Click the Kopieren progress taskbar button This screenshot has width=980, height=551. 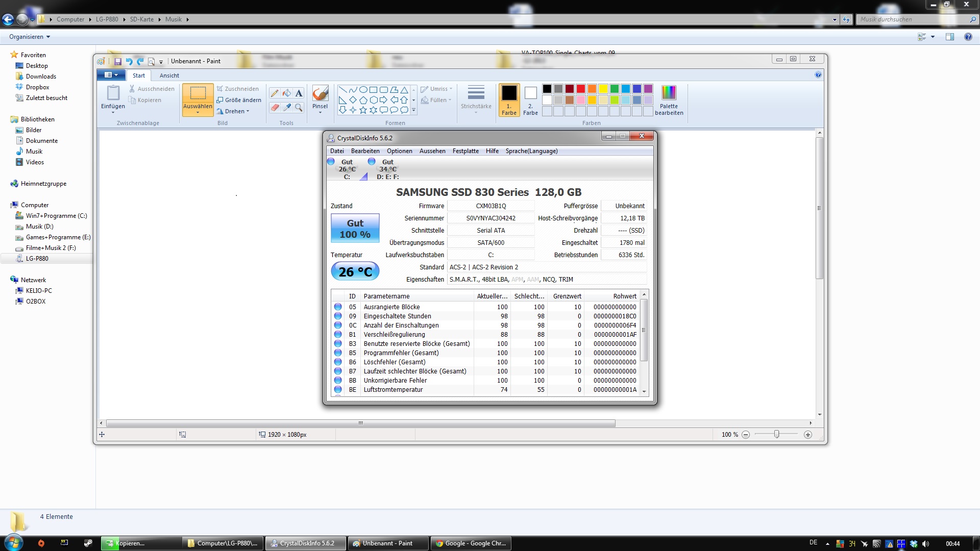(x=141, y=543)
